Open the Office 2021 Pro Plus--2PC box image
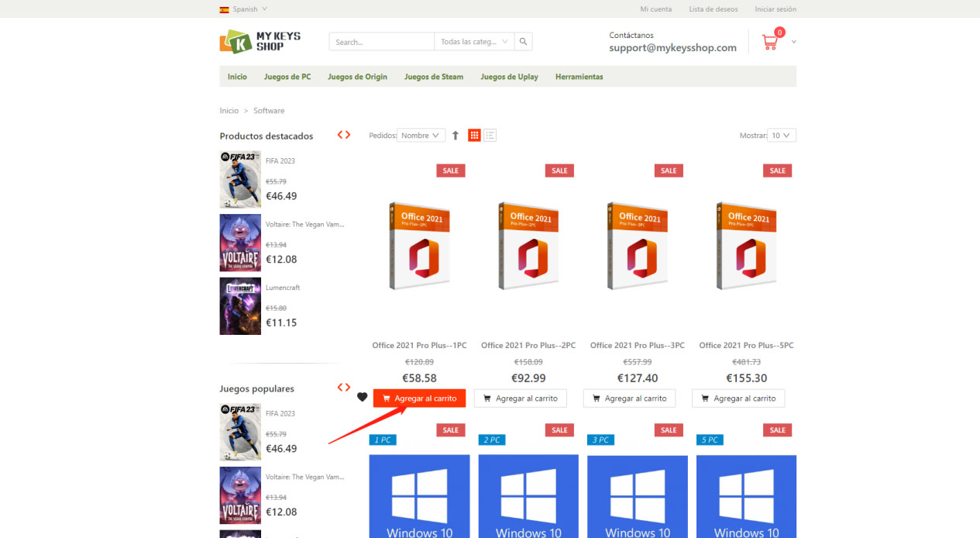 (x=528, y=246)
